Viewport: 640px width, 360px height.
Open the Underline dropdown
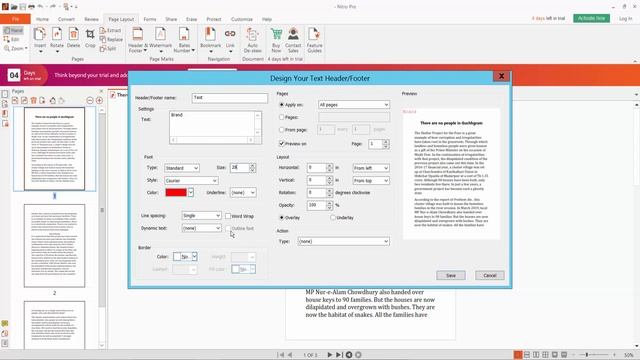243,193
